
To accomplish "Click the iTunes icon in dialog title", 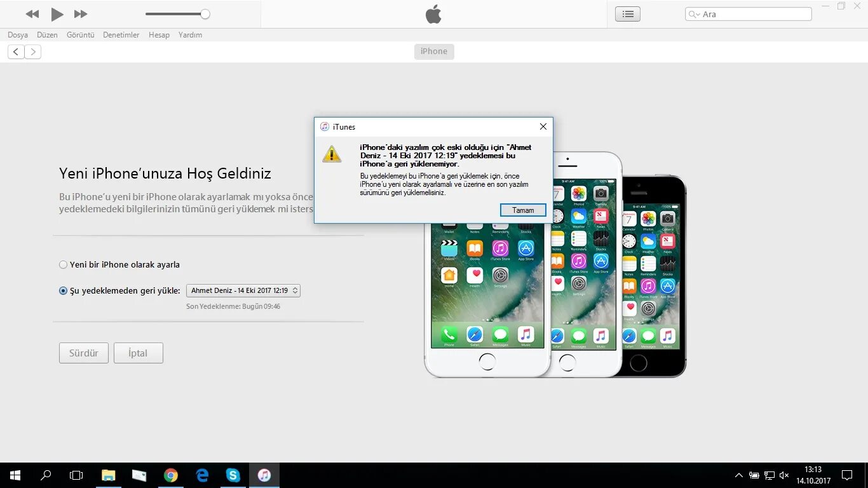I will [x=325, y=126].
